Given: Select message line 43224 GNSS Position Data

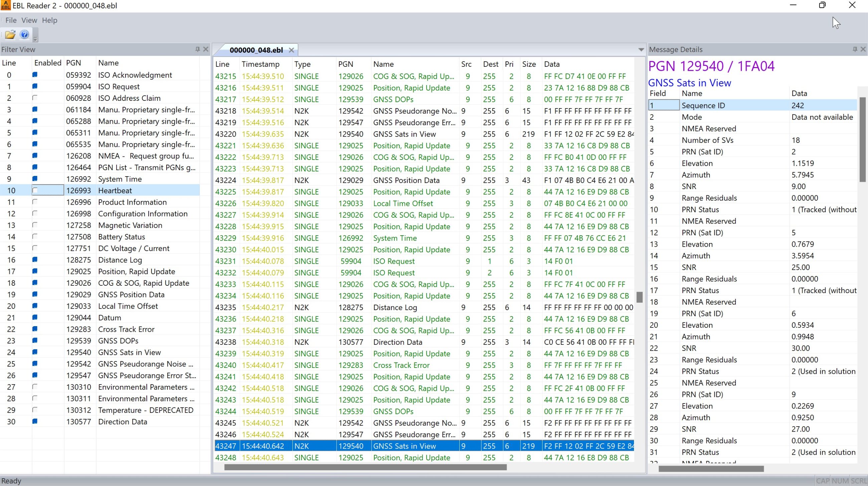Looking at the screenshot, I should tap(424, 180).
